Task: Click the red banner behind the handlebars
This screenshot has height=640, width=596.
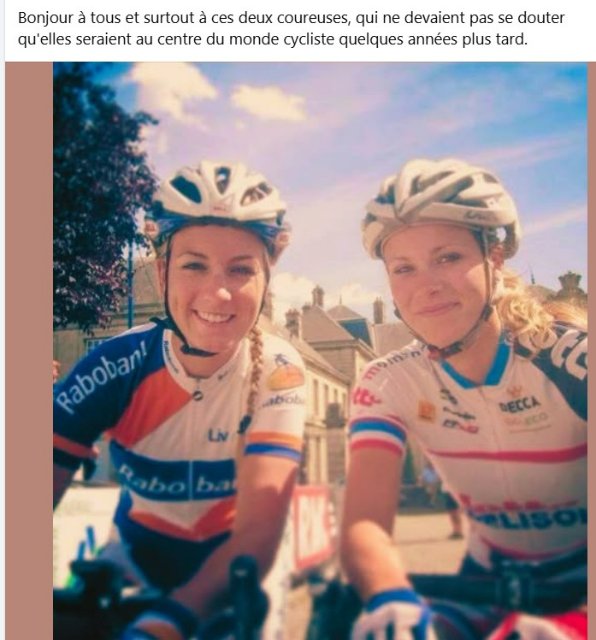Action: [x=314, y=527]
